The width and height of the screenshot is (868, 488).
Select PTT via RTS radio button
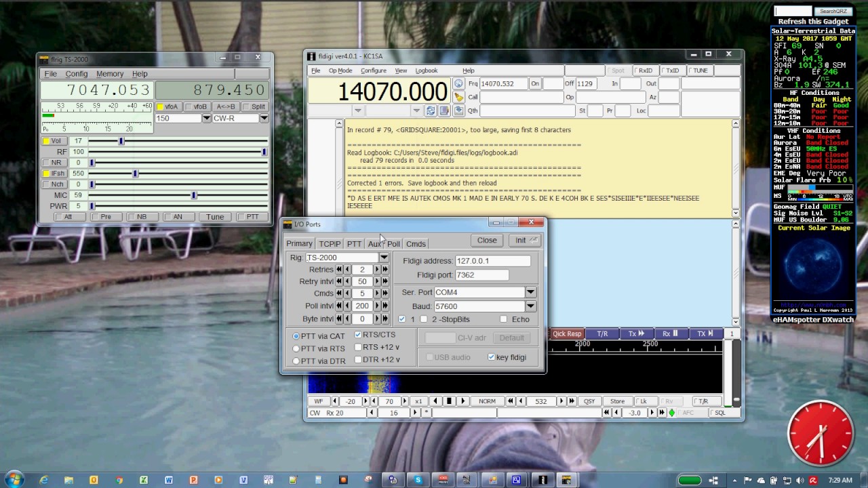click(x=296, y=348)
